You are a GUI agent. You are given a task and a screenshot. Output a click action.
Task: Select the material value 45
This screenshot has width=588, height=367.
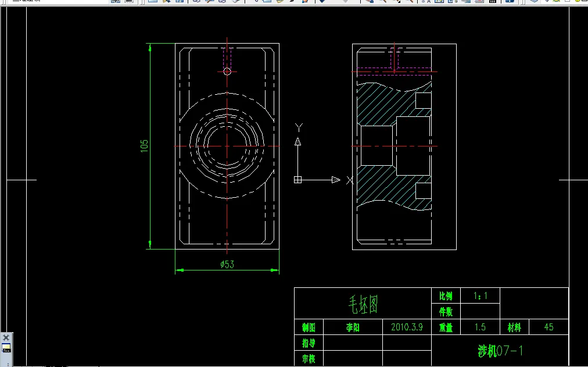tap(548, 327)
